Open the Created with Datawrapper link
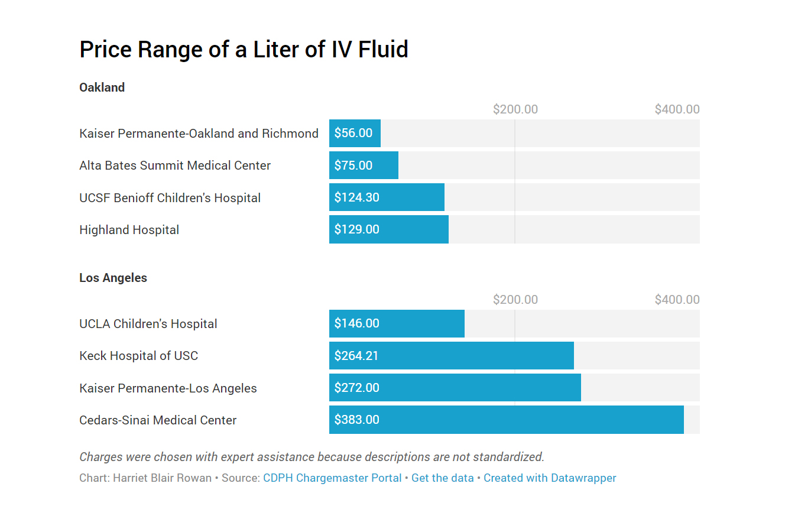The image size is (798, 532). [x=550, y=478]
